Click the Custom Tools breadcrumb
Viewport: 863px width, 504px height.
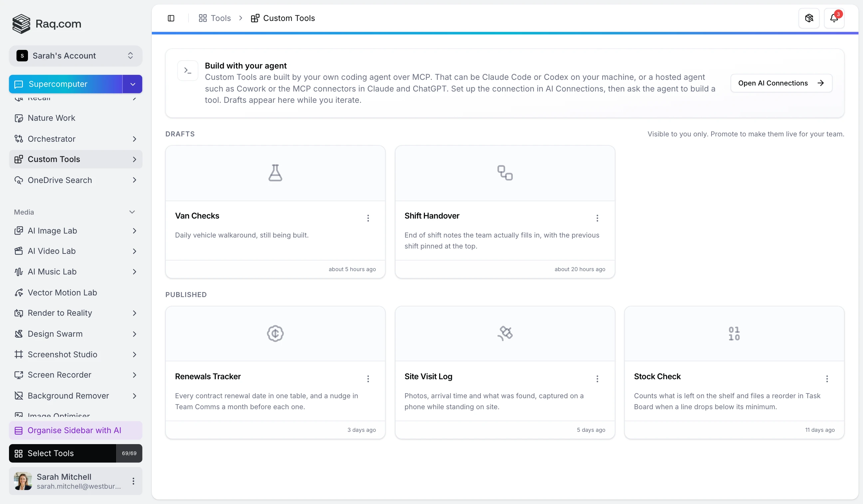(283, 18)
